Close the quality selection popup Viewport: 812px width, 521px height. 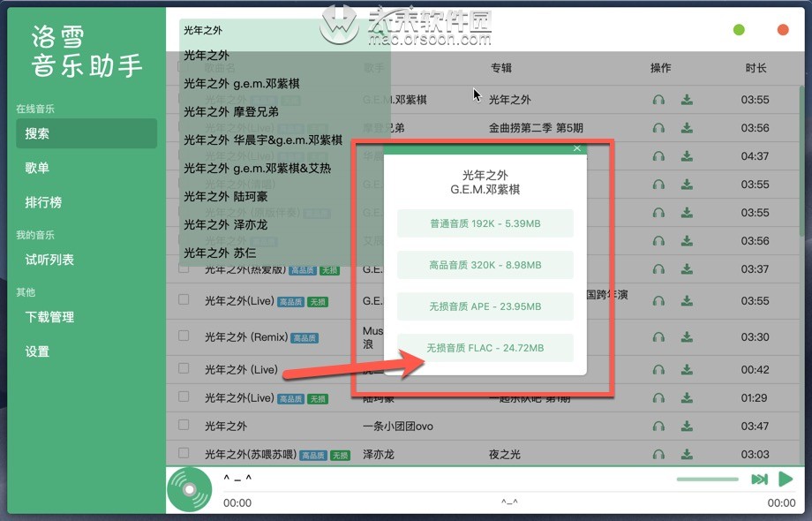click(577, 148)
